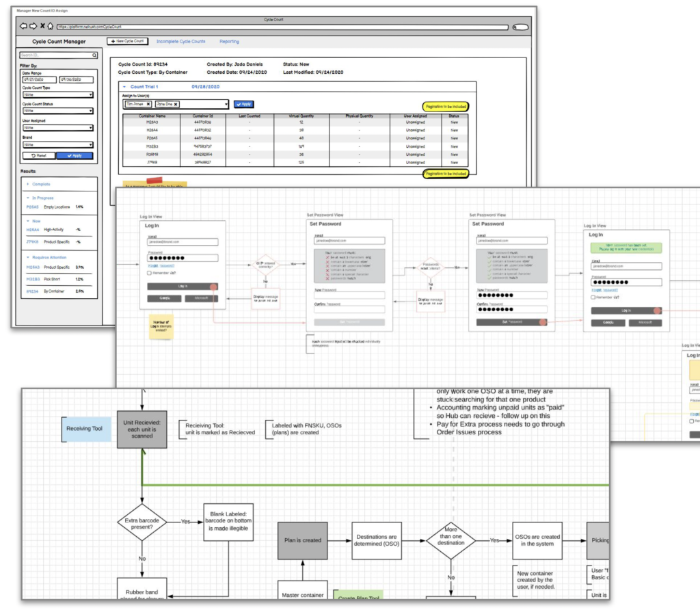
Task: Switch to the Incomplete Cycle Counts tab
Action: click(x=180, y=42)
